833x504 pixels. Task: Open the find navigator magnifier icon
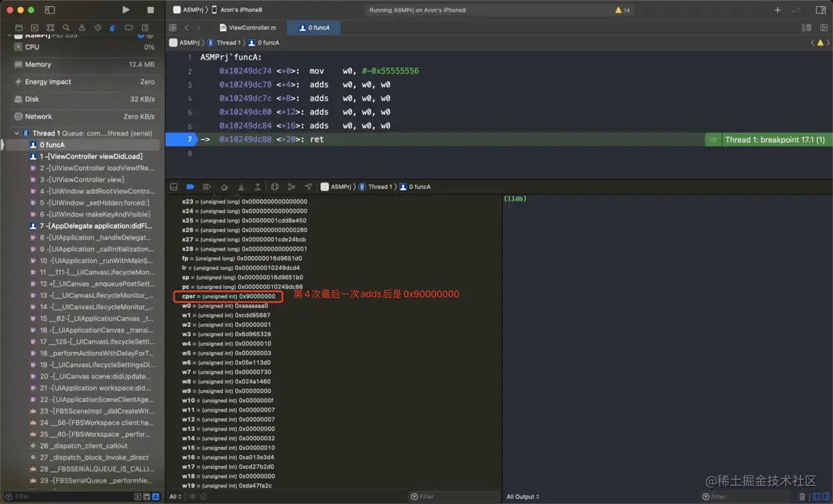(x=66, y=28)
